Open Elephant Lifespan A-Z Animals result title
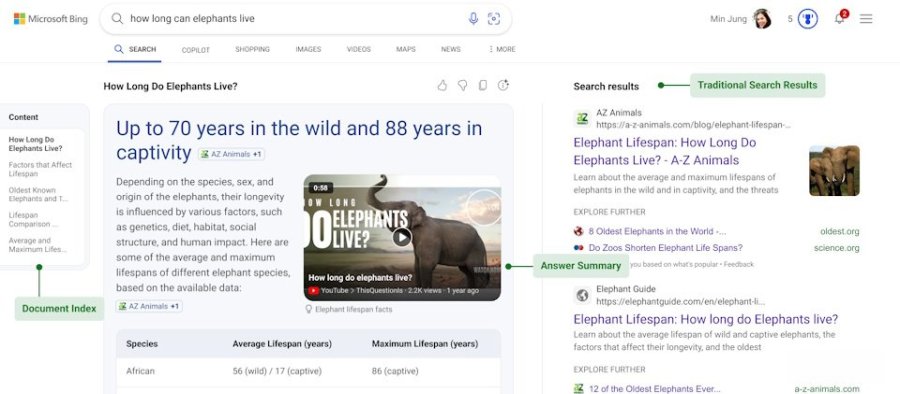The image size is (900, 394). click(x=665, y=151)
